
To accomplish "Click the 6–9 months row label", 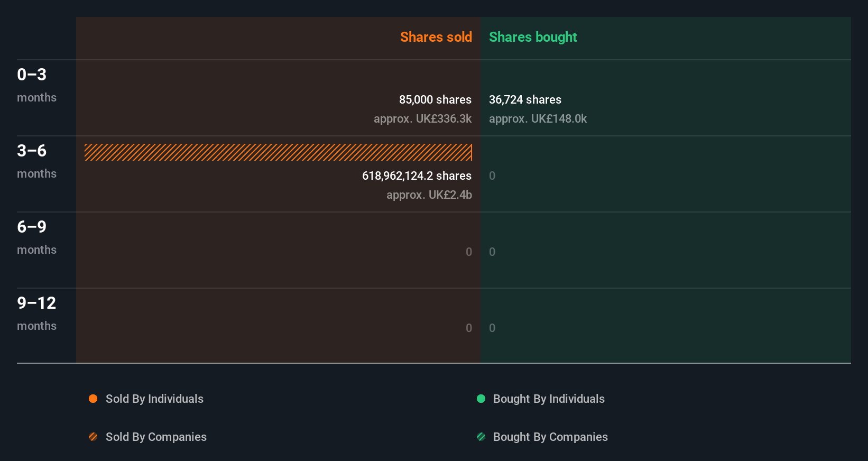I will [x=36, y=237].
